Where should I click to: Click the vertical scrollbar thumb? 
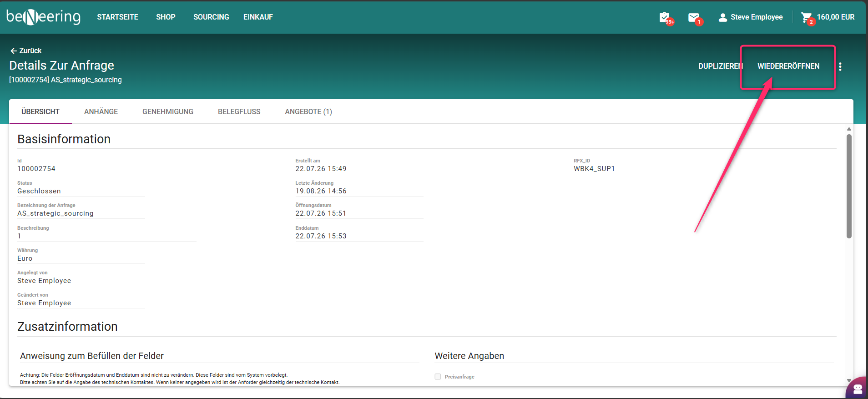click(849, 186)
